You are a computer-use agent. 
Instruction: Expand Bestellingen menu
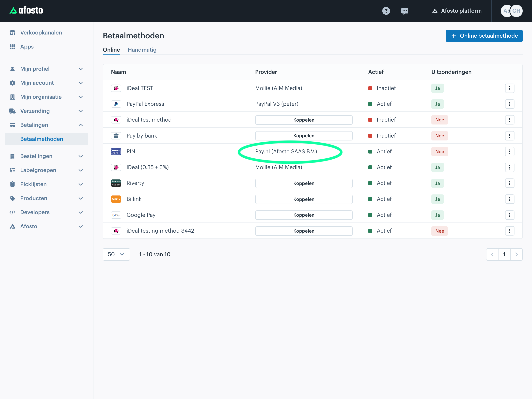[x=46, y=156]
